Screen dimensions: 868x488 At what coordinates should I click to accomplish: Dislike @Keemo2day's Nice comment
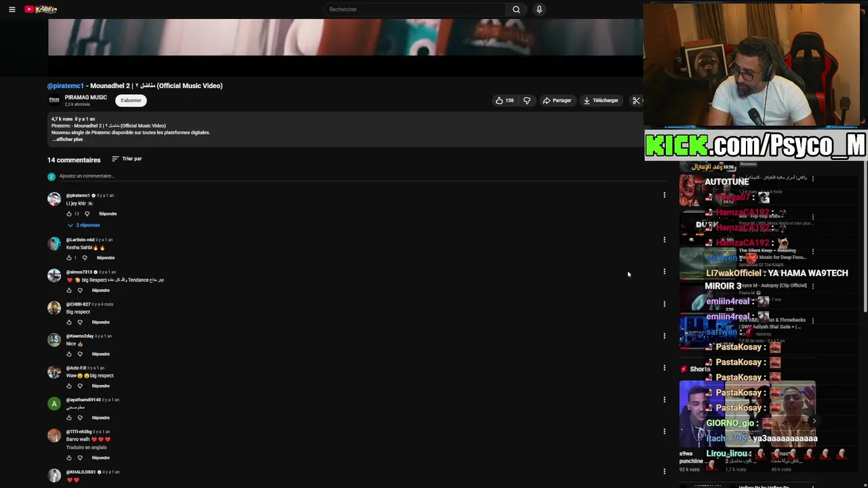(79, 354)
